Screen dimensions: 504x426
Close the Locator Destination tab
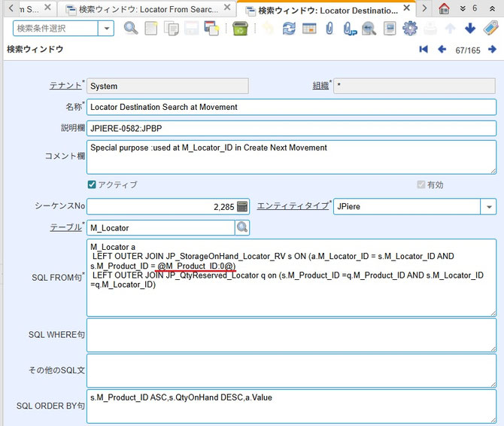(406, 8)
